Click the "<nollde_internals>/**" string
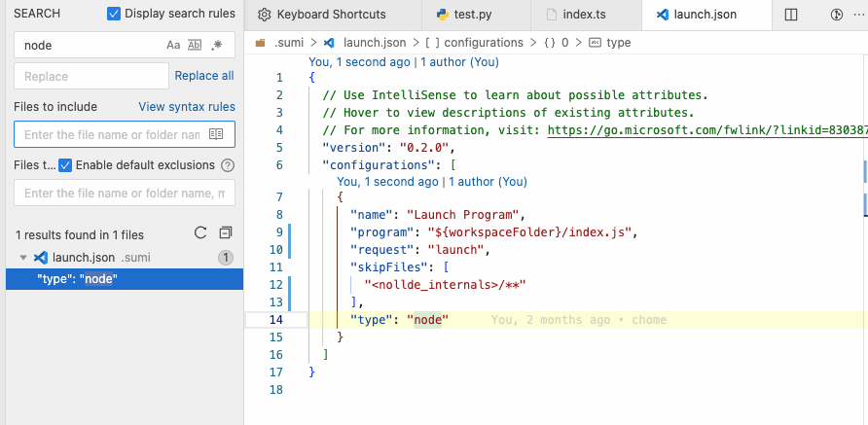Screen dimensions: 868x425 coord(444,285)
